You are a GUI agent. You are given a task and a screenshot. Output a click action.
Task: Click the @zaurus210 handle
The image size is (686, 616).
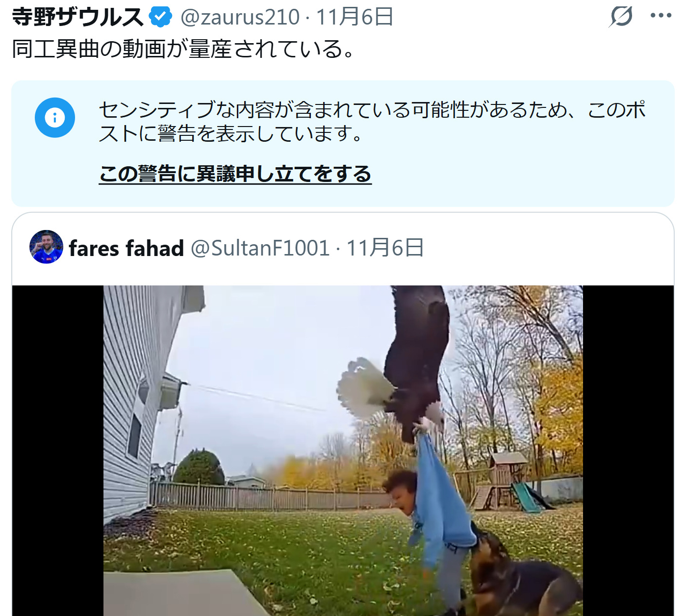tap(240, 17)
